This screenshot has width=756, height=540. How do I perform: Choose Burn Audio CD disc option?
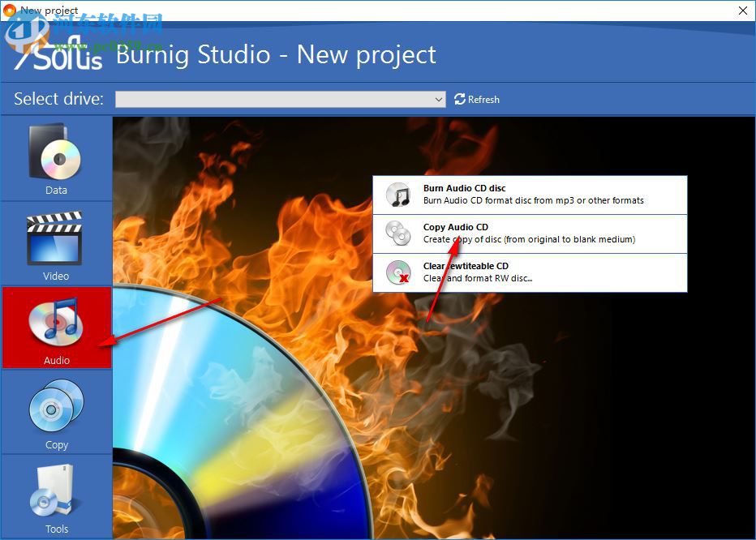point(529,195)
